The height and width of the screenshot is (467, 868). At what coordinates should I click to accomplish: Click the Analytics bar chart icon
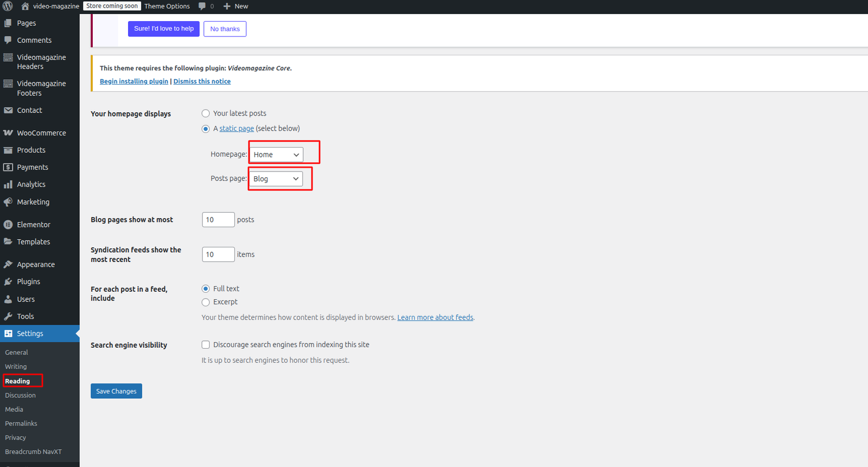(8, 184)
